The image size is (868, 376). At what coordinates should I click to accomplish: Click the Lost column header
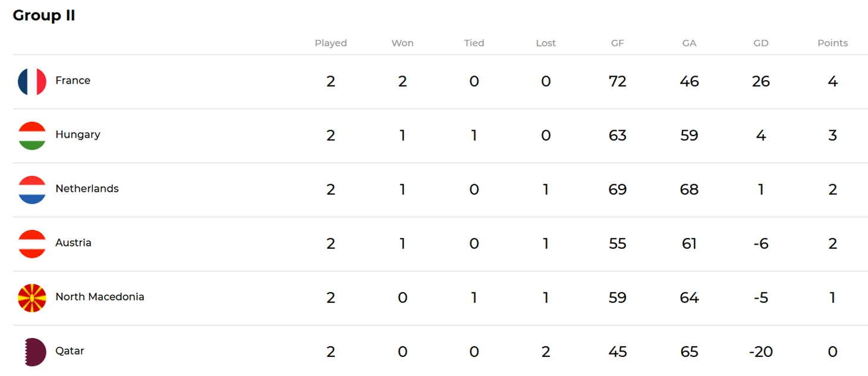point(546,43)
